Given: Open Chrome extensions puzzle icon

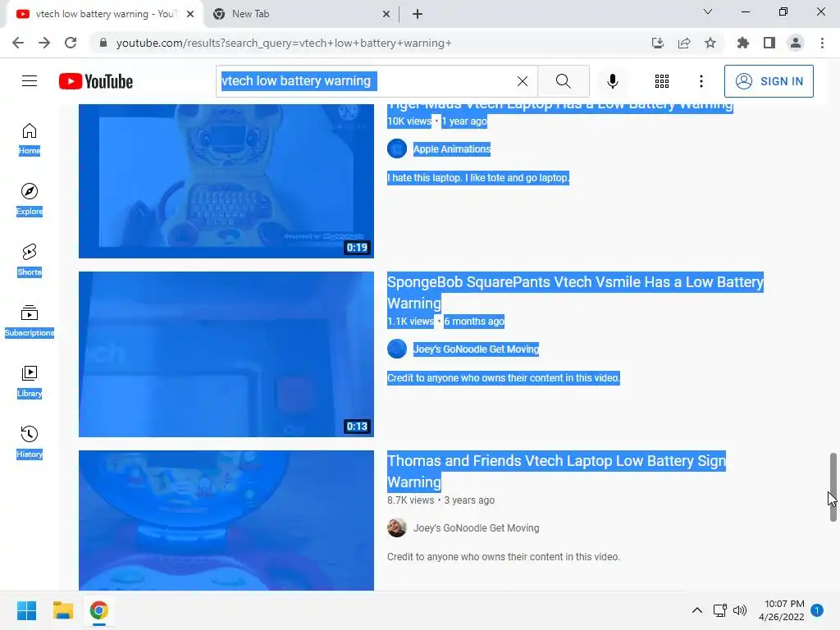Looking at the screenshot, I should [x=742, y=43].
